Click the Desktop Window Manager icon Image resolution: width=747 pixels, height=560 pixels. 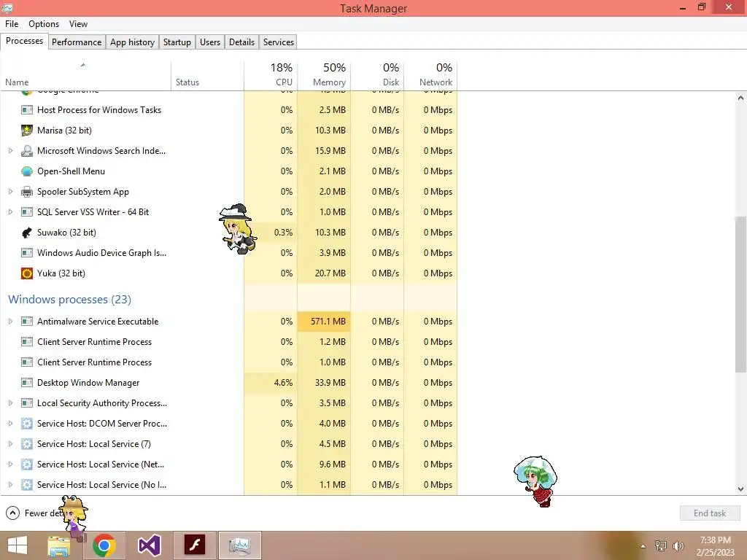click(27, 382)
